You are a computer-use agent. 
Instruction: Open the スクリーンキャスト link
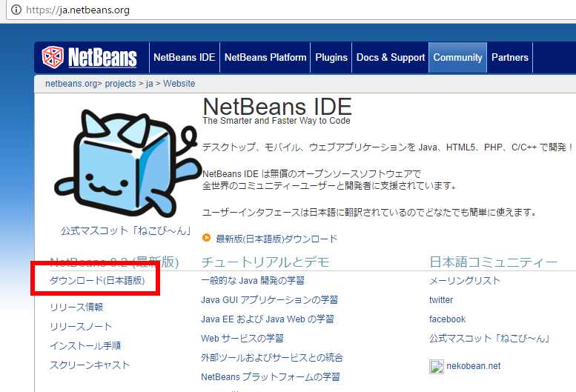tap(90, 365)
